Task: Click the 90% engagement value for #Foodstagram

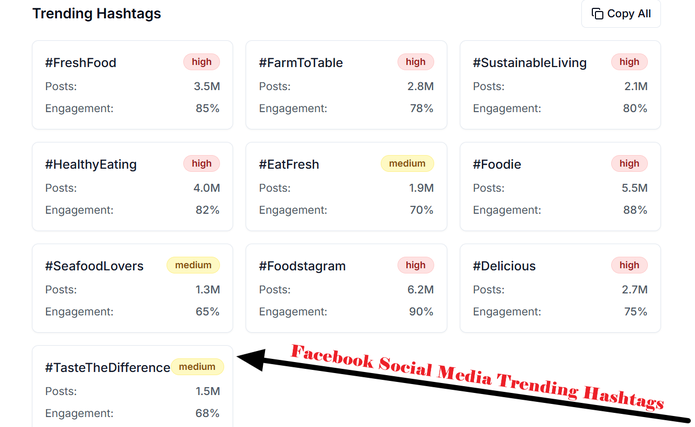Action: (420, 311)
